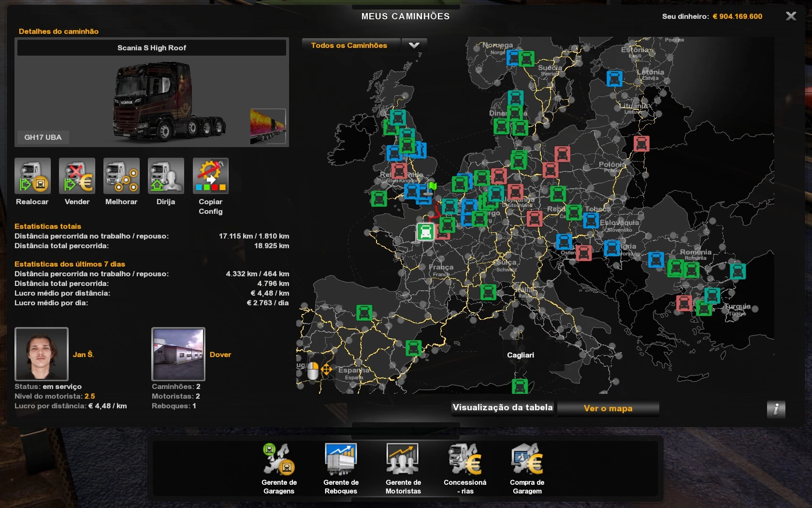Select the Dover garage thumbnail
Viewport: 812px width, 508px height.
(x=178, y=354)
